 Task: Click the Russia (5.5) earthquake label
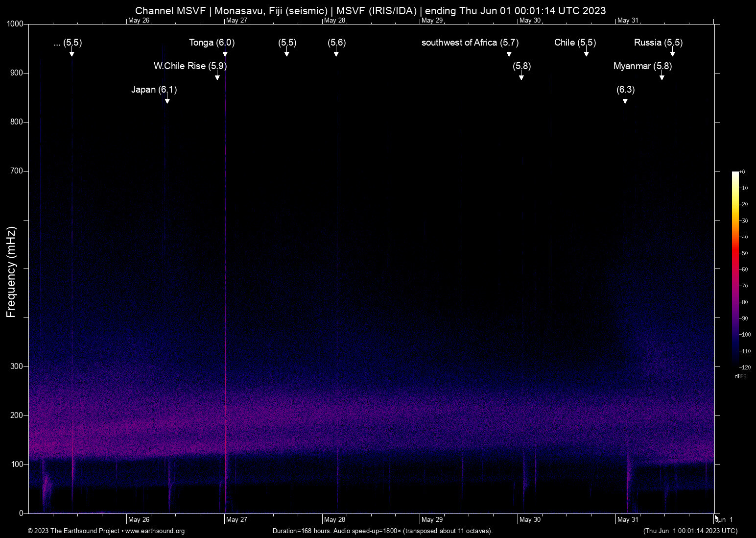(658, 43)
